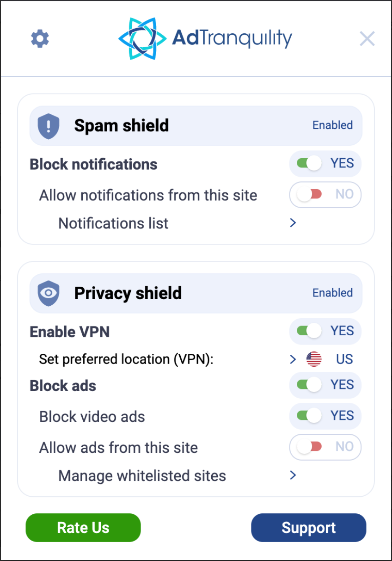Viewport: 392px width, 561px height.
Task: Click the Privacy shield eye icon
Action: pos(49,294)
